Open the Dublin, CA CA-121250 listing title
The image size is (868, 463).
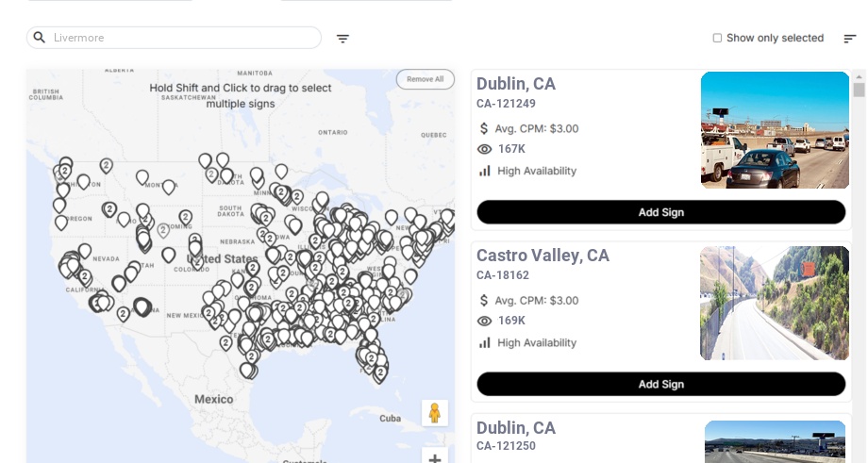click(x=516, y=428)
